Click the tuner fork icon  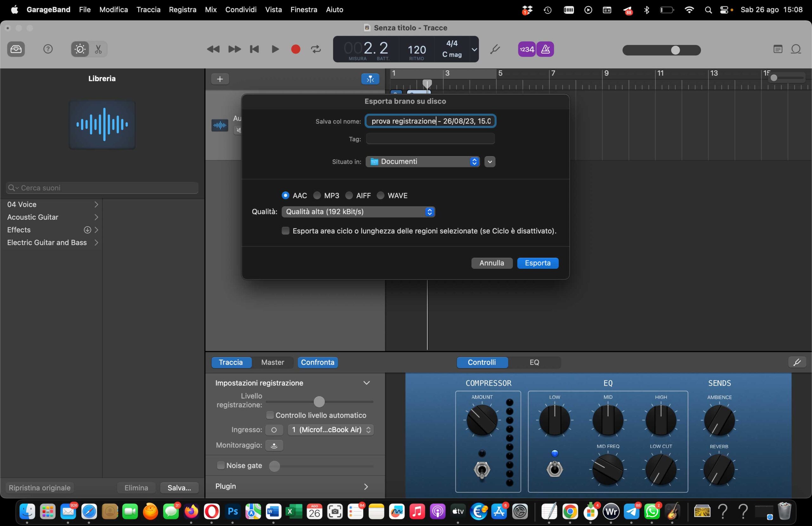495,49
